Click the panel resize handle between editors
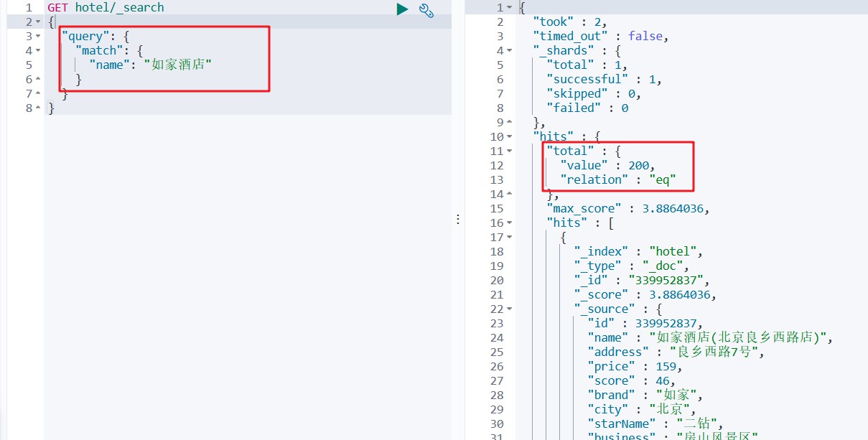Image resolution: width=868 pixels, height=440 pixels. [x=458, y=220]
